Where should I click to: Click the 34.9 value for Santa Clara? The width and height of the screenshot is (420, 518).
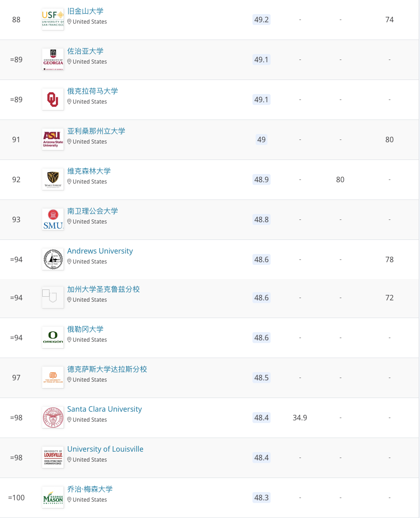(300, 418)
